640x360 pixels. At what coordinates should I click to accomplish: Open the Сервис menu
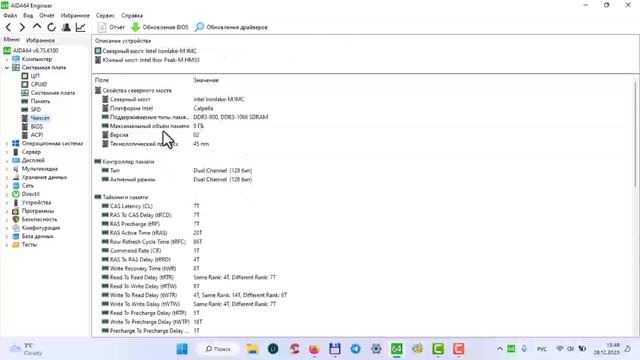click(105, 16)
